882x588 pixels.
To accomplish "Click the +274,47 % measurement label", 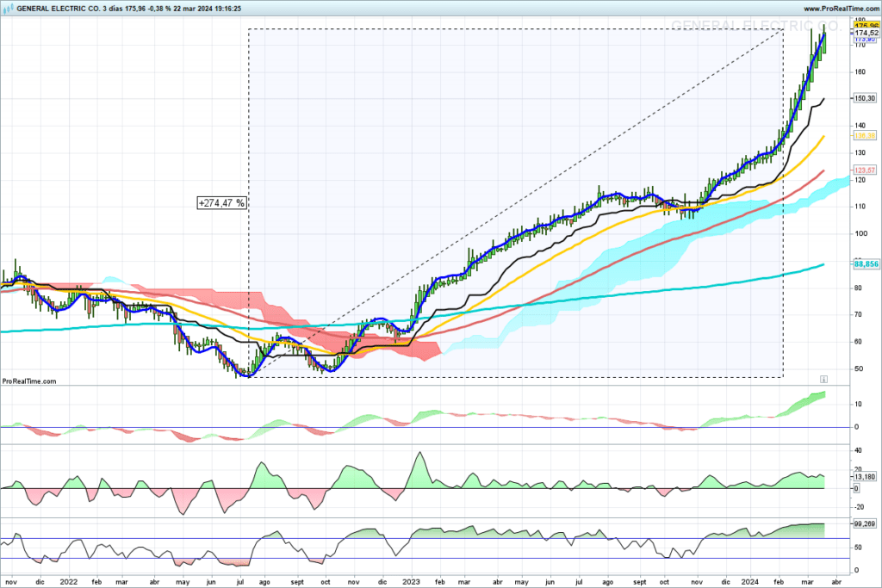I will click(x=221, y=203).
